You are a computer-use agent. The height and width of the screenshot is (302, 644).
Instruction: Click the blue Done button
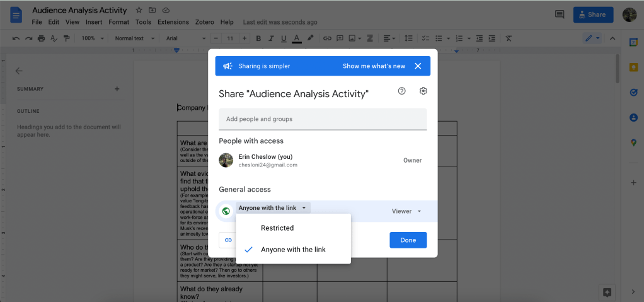[408, 240]
